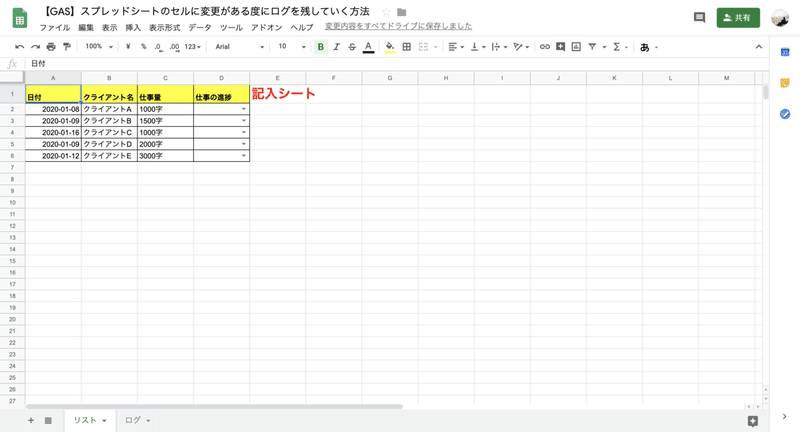
Task: Move the document to a folder
Action: coord(402,12)
